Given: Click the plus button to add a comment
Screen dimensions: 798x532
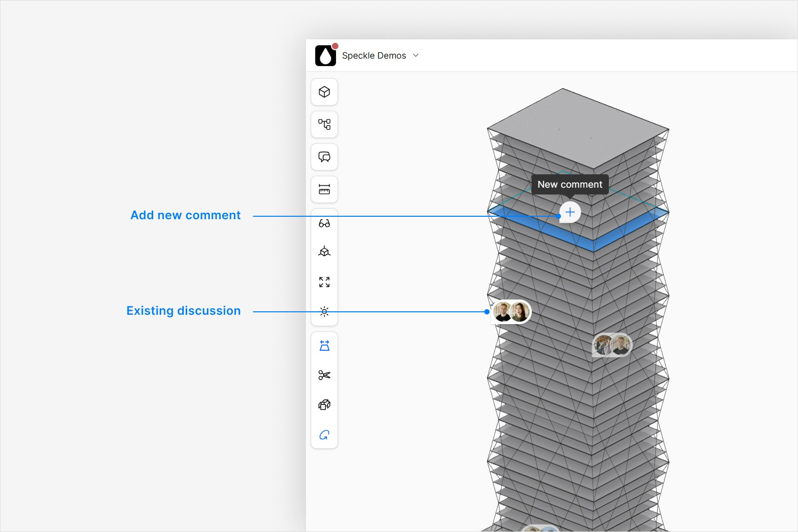Looking at the screenshot, I should [570, 212].
